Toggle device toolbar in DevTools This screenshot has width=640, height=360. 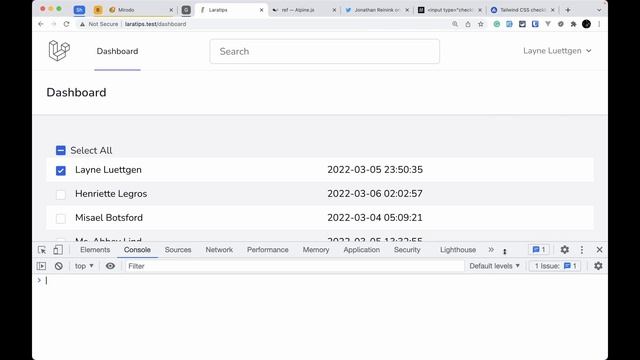pos(58,250)
